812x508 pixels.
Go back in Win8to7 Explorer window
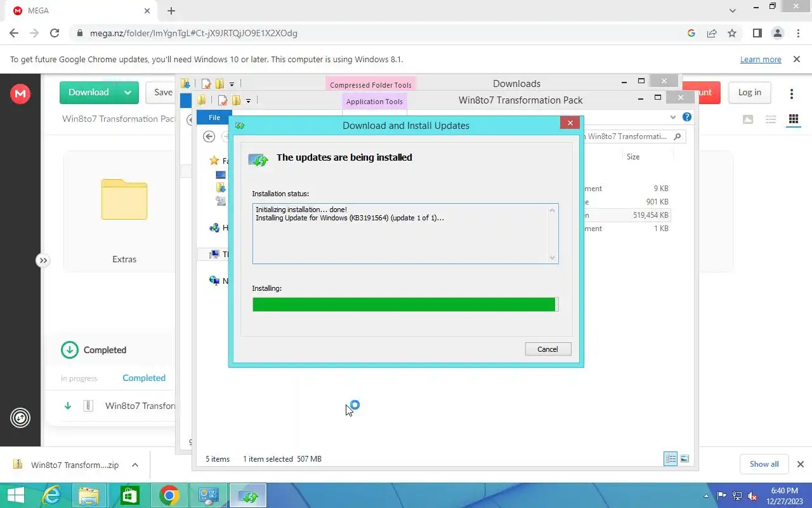209,137
